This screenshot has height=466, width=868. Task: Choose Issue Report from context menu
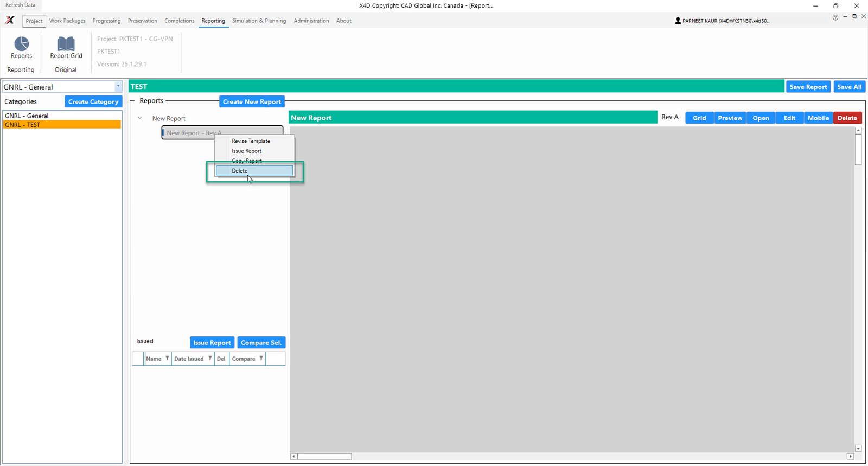[x=246, y=151]
